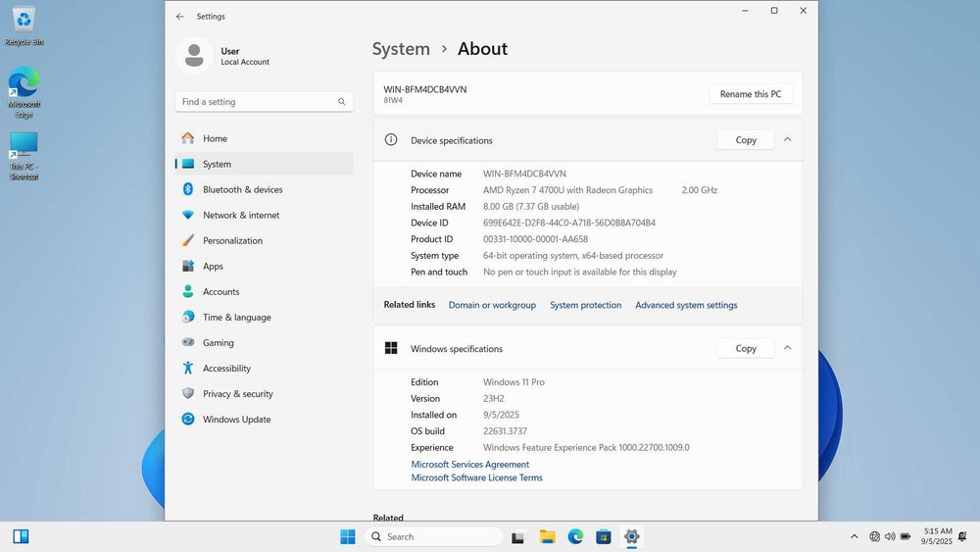Select the processor name AMD Ryzen 7 4700U

pos(567,190)
